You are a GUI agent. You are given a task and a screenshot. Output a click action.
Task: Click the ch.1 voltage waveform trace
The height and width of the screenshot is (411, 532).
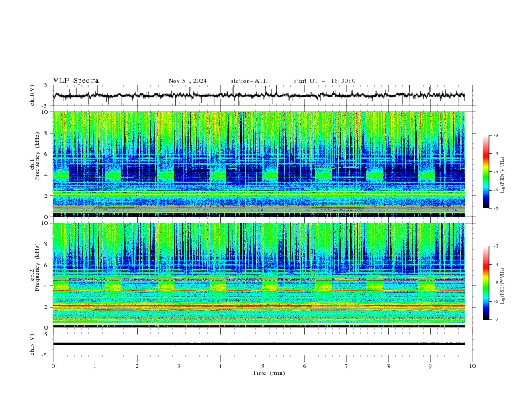[259, 95]
